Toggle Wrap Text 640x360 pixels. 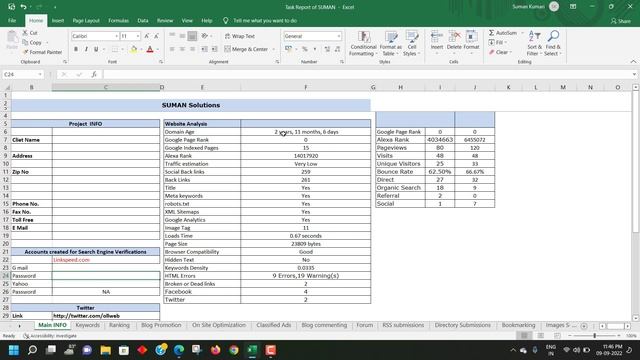coord(240,36)
